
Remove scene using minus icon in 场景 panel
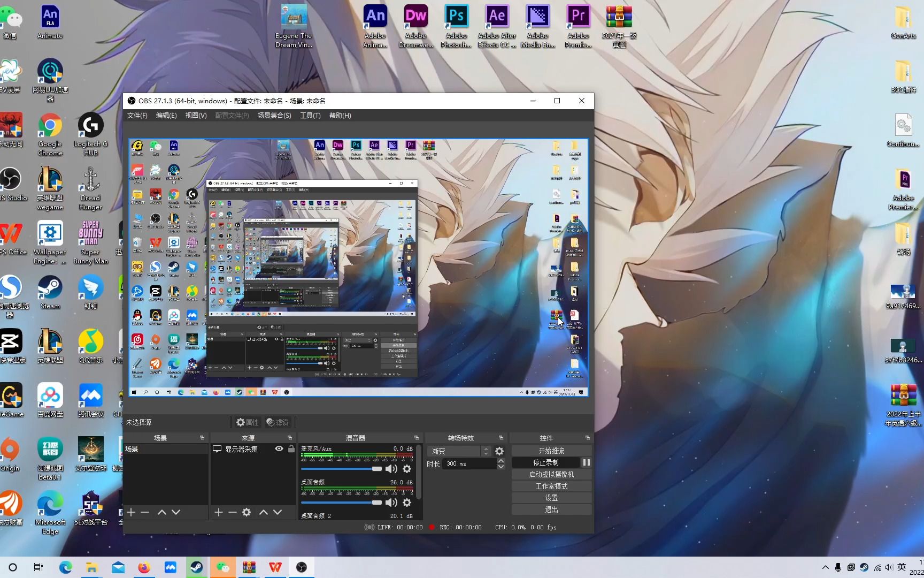[x=145, y=512]
